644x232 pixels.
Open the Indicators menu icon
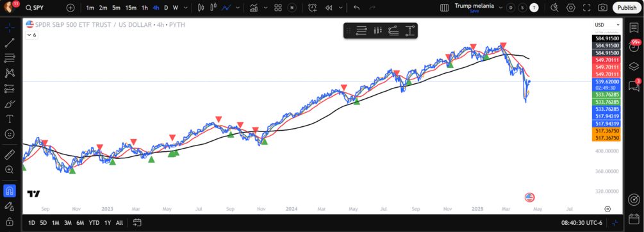254,8
